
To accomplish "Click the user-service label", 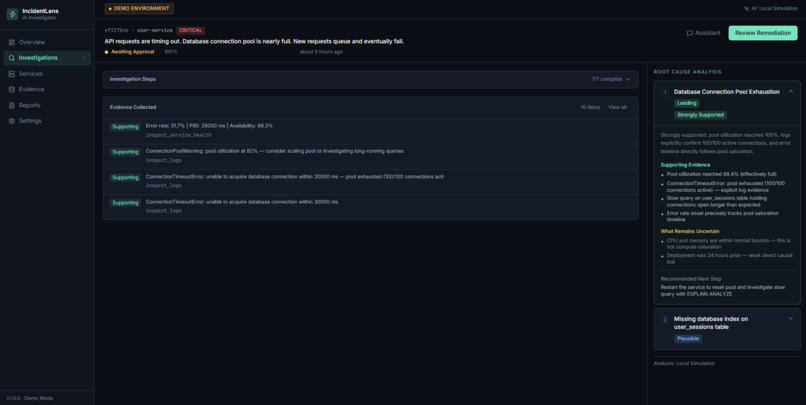I will (154, 30).
